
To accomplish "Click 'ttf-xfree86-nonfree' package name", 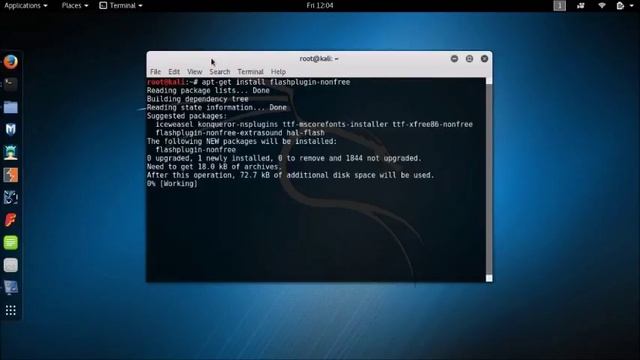I will tap(433, 124).
